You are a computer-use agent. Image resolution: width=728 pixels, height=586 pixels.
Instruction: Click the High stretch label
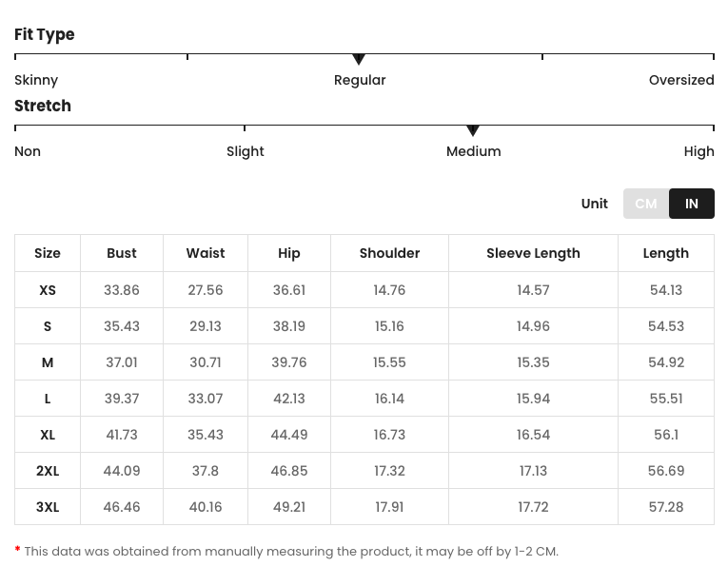[x=698, y=151]
